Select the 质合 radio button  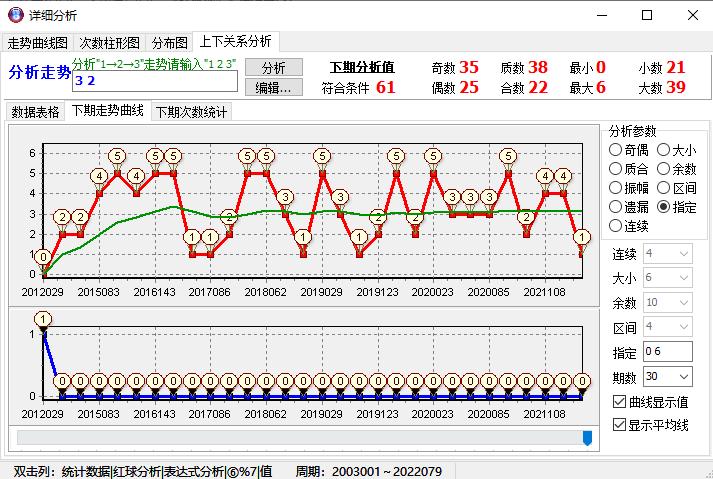[x=629, y=169]
